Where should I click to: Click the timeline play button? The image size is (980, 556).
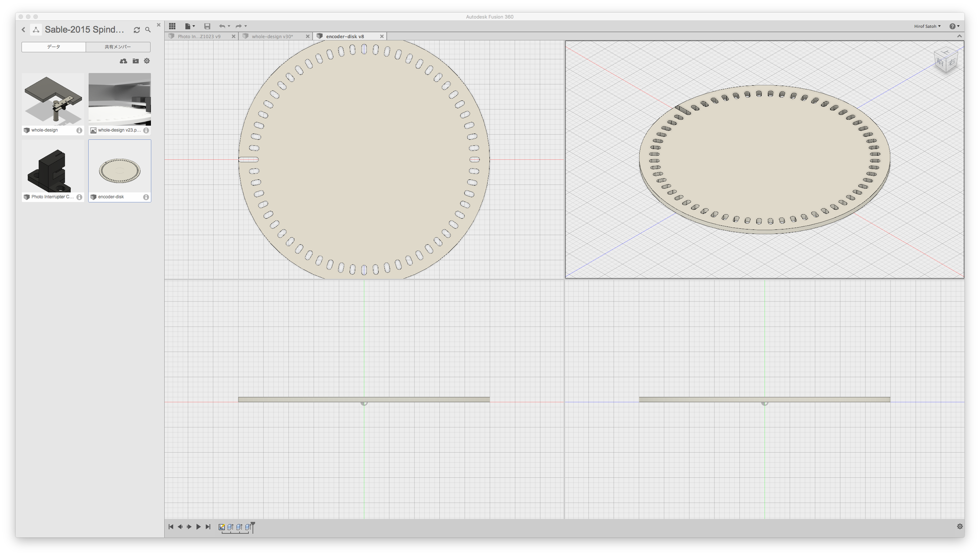click(198, 527)
